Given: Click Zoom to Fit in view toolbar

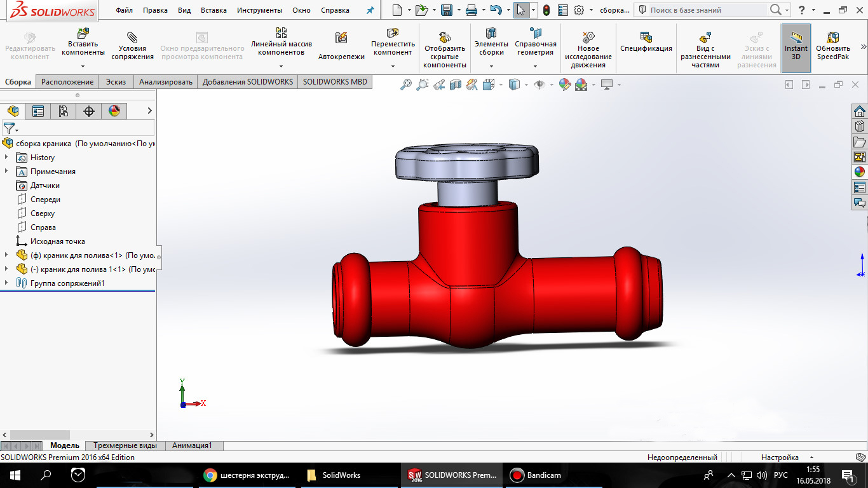Looking at the screenshot, I should pos(406,85).
